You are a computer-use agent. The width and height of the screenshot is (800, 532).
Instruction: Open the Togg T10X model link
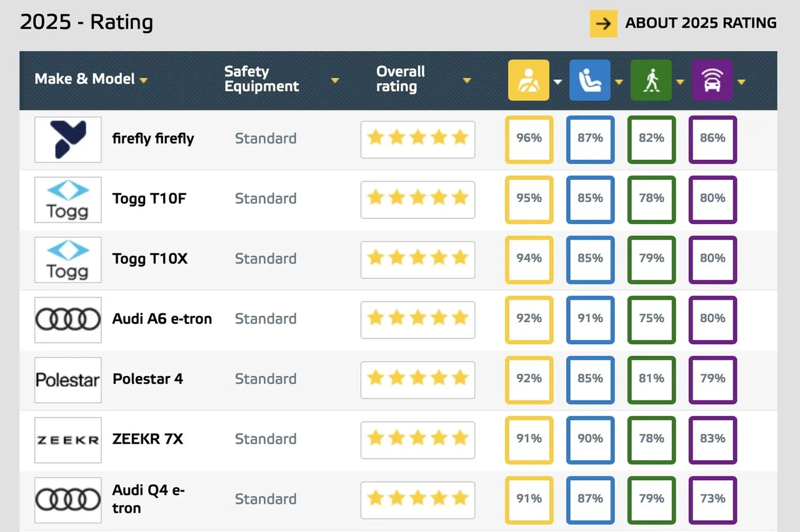pyautogui.click(x=150, y=259)
